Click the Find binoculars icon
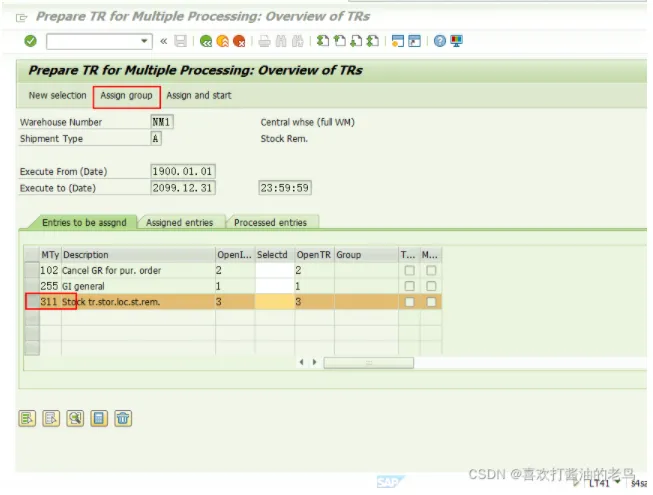 (x=281, y=41)
